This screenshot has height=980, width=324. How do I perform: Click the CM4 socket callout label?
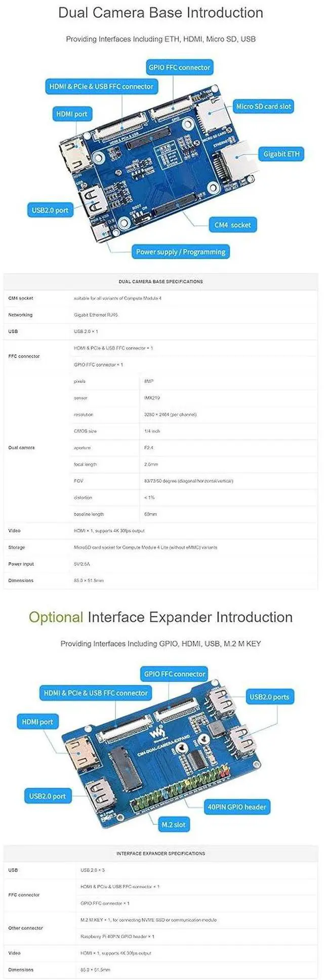233,225
